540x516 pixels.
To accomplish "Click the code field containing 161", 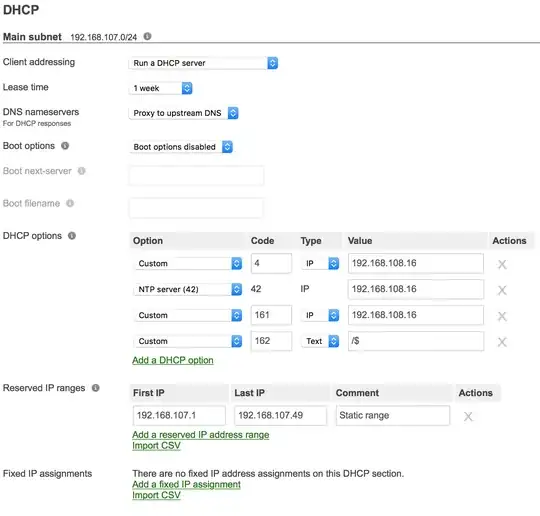I will (271, 315).
